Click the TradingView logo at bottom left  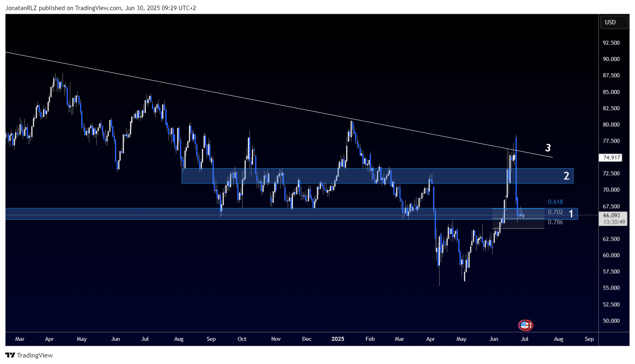click(x=29, y=355)
